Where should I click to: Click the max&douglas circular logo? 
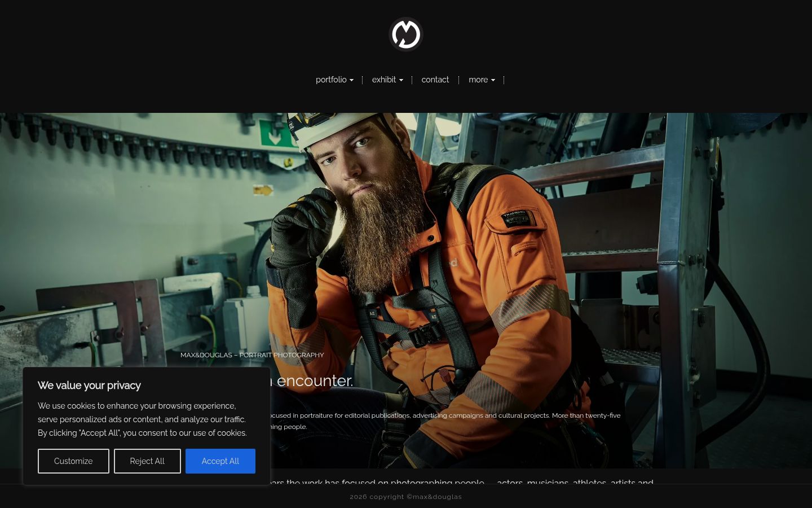[406, 34]
